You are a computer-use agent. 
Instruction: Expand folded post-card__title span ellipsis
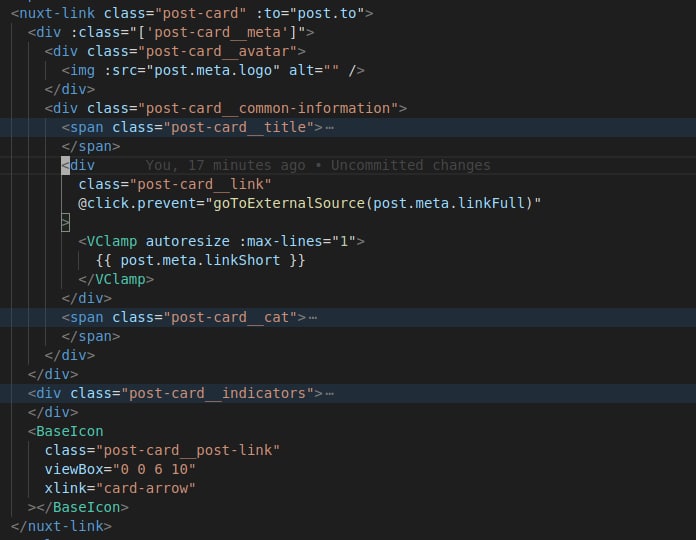pos(329,128)
